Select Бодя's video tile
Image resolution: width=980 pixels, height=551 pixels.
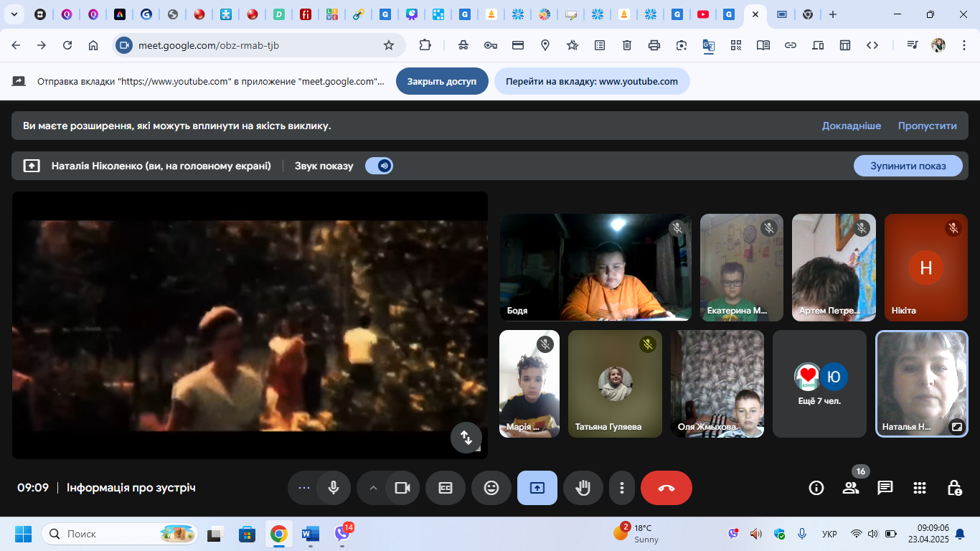[595, 267]
